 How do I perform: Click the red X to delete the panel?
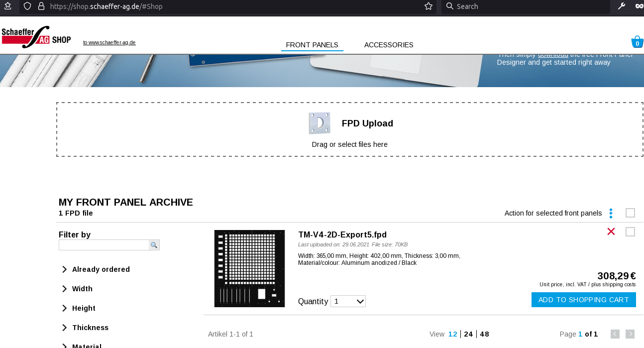point(611,232)
